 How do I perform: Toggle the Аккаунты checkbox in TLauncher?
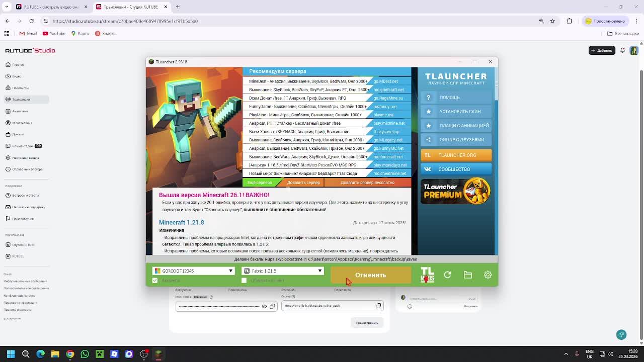(155, 281)
